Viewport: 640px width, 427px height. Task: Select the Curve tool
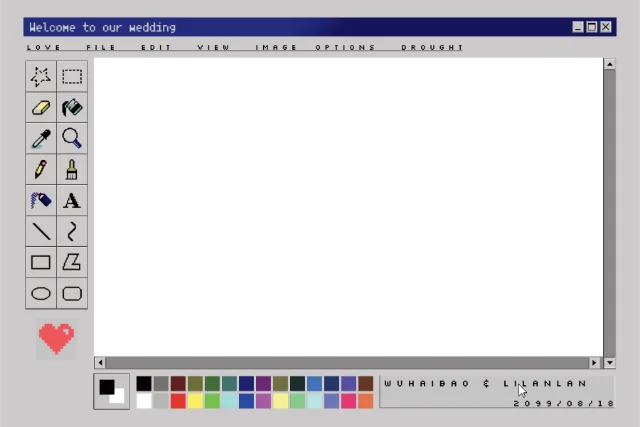(x=72, y=231)
